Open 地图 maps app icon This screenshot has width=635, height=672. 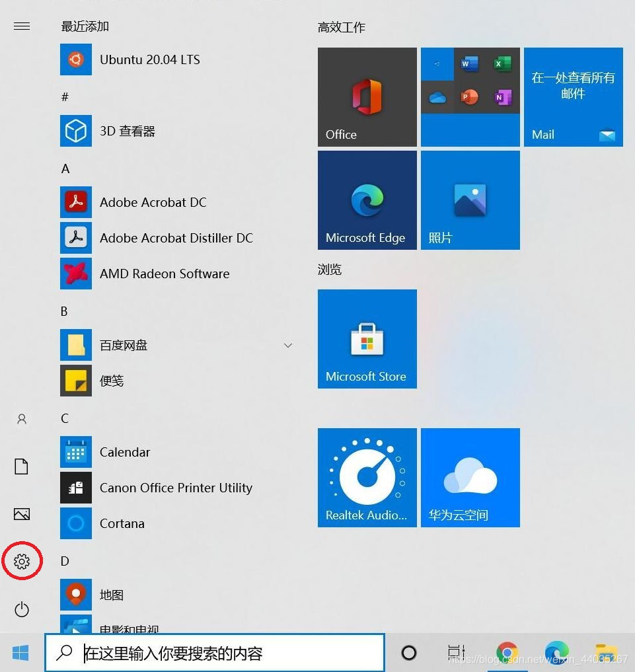tap(76, 595)
